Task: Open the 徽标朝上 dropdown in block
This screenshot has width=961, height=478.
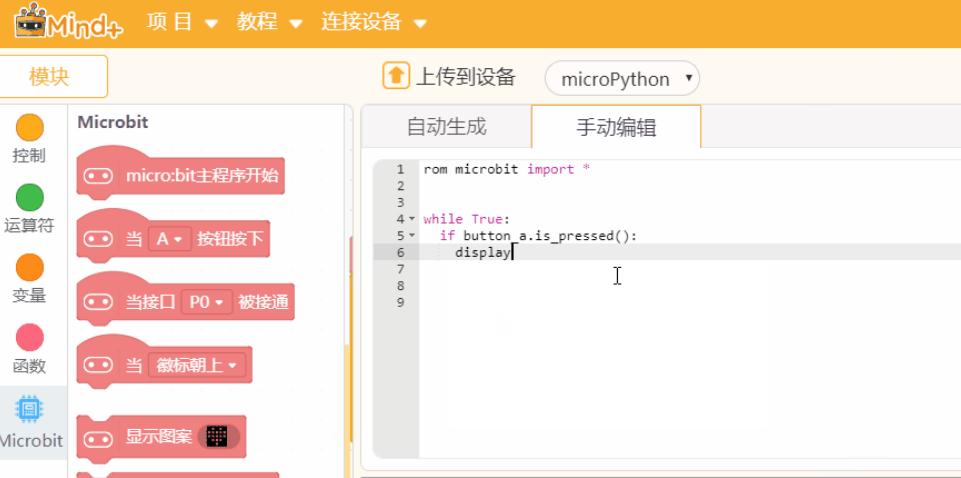Action: tap(197, 365)
